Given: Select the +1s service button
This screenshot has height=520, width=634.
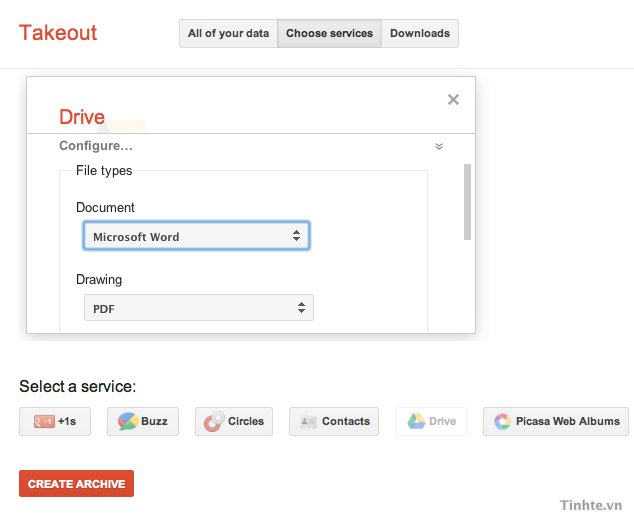Looking at the screenshot, I should [x=55, y=421].
